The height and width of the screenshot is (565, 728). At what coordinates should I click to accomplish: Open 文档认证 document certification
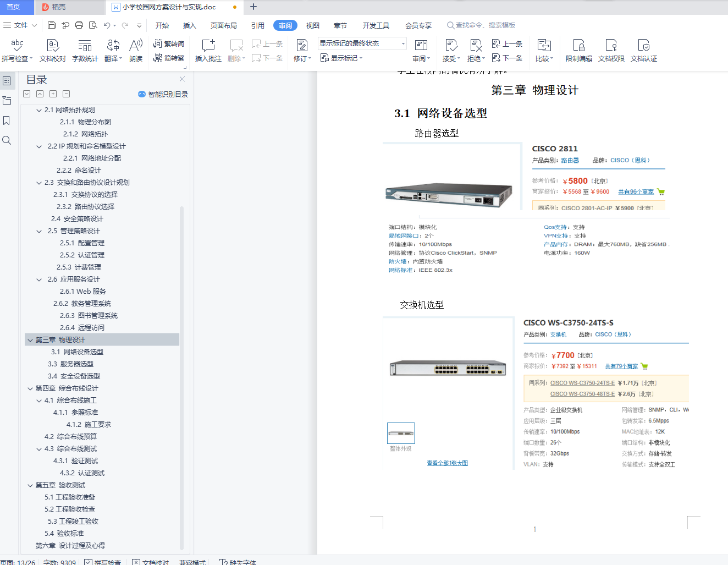tap(644, 51)
